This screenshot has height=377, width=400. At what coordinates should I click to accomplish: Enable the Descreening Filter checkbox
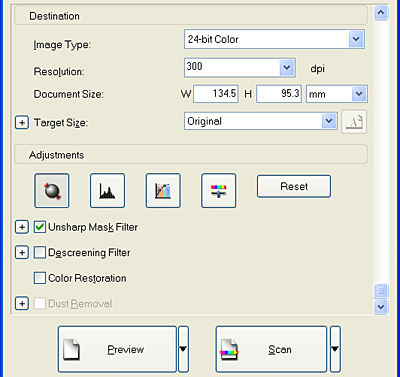coord(40,253)
